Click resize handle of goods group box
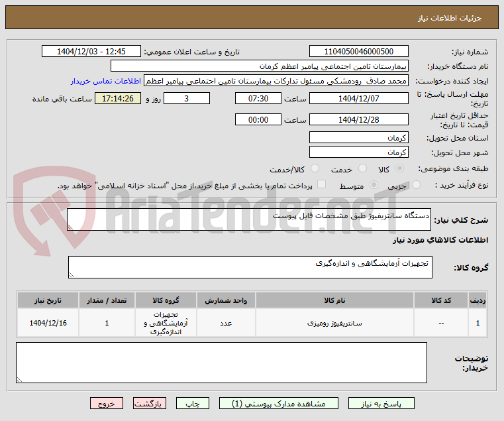Viewport: 504px width, 421px height. click(x=72, y=275)
